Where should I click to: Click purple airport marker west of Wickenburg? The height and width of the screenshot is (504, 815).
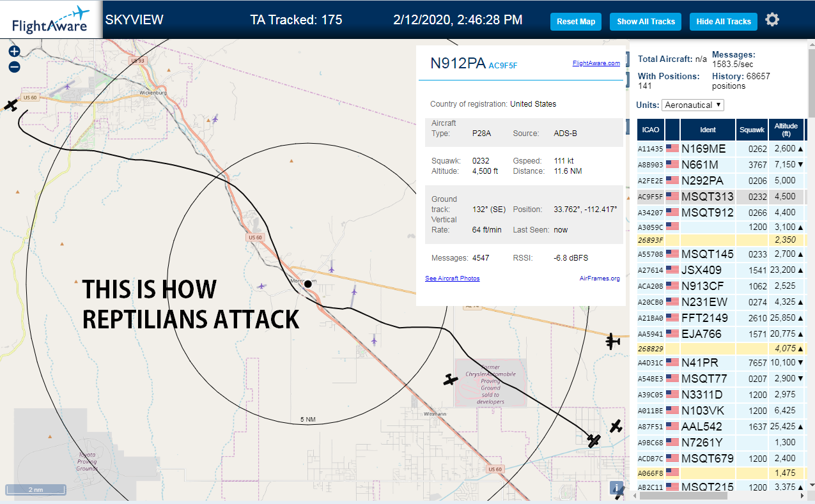click(68, 86)
